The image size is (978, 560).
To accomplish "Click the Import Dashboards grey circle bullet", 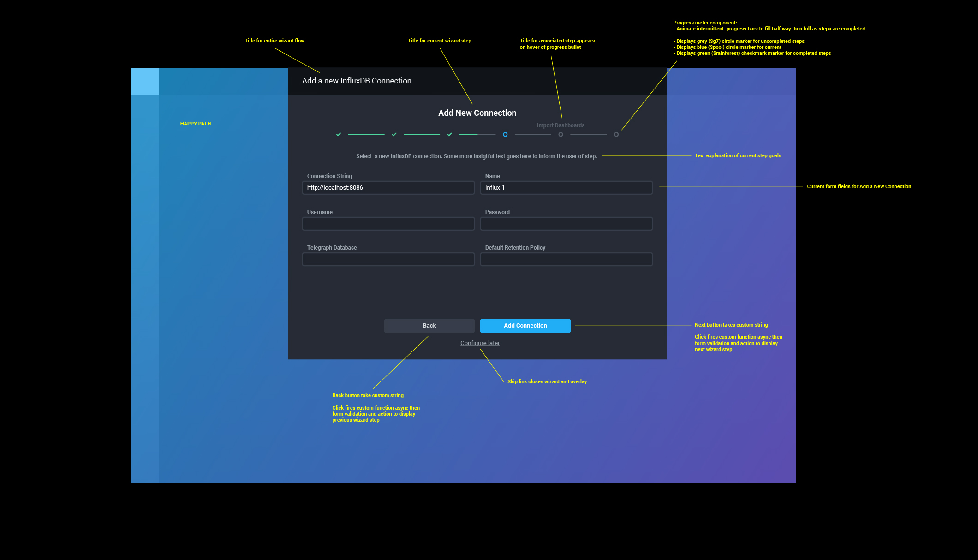I will tap(561, 134).
